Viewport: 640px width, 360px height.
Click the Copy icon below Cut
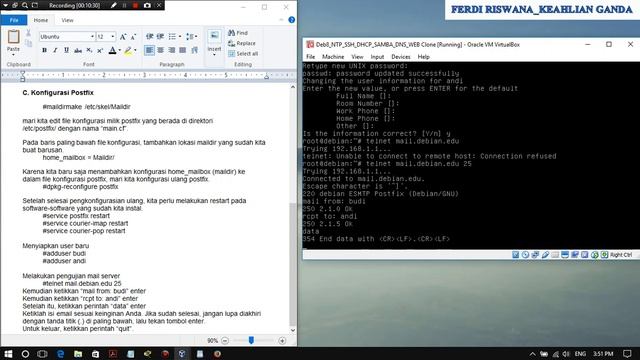(x=28, y=43)
